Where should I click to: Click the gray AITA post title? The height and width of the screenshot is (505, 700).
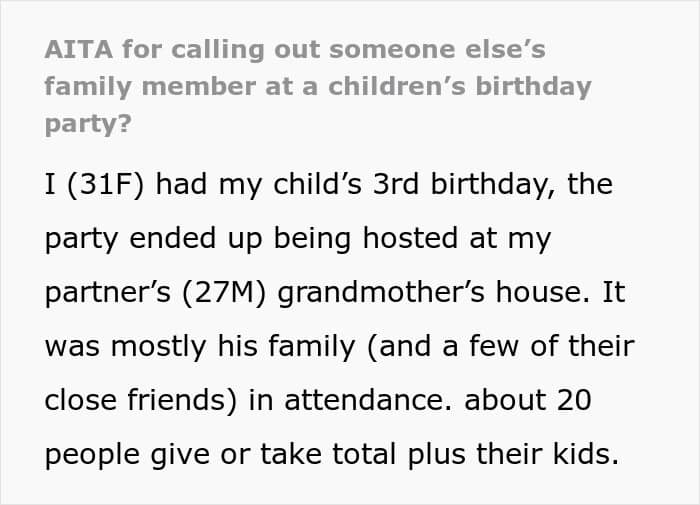(x=317, y=86)
